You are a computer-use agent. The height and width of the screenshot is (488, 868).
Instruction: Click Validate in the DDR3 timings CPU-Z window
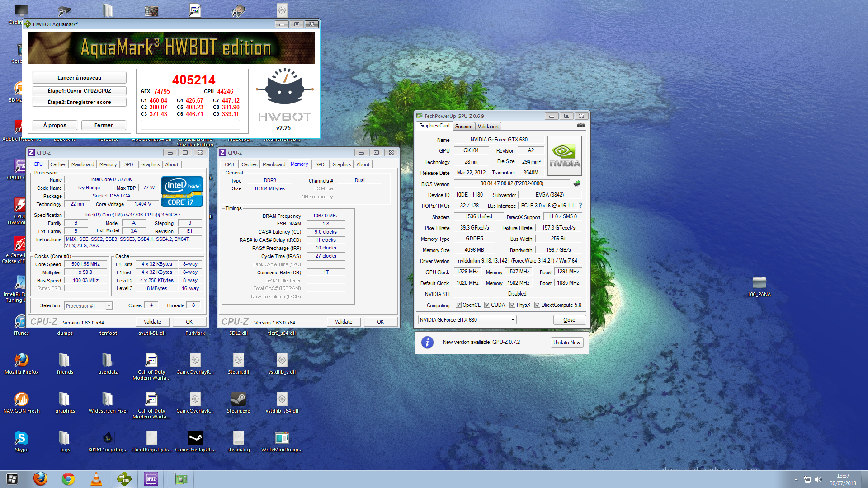[344, 322]
